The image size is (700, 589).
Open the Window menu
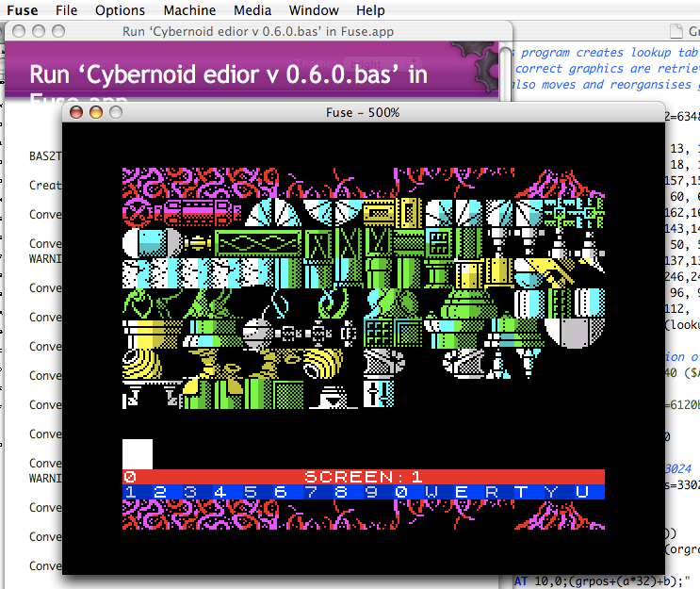314,10
